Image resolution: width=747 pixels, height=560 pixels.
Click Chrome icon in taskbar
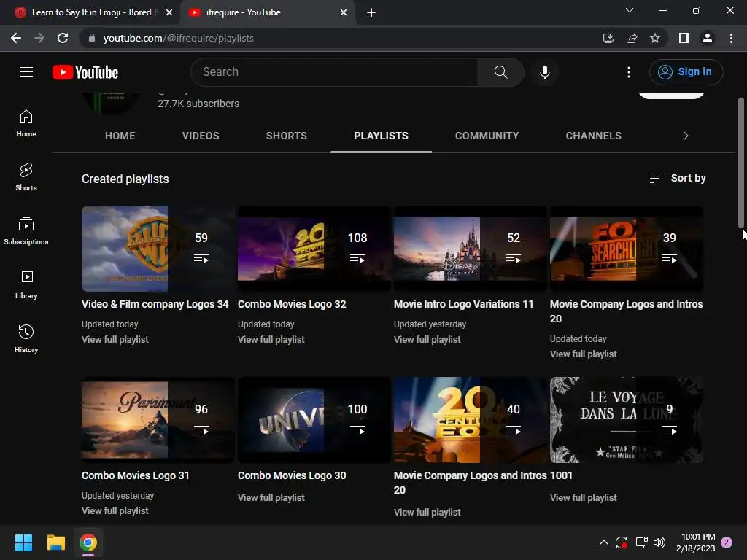(88, 542)
